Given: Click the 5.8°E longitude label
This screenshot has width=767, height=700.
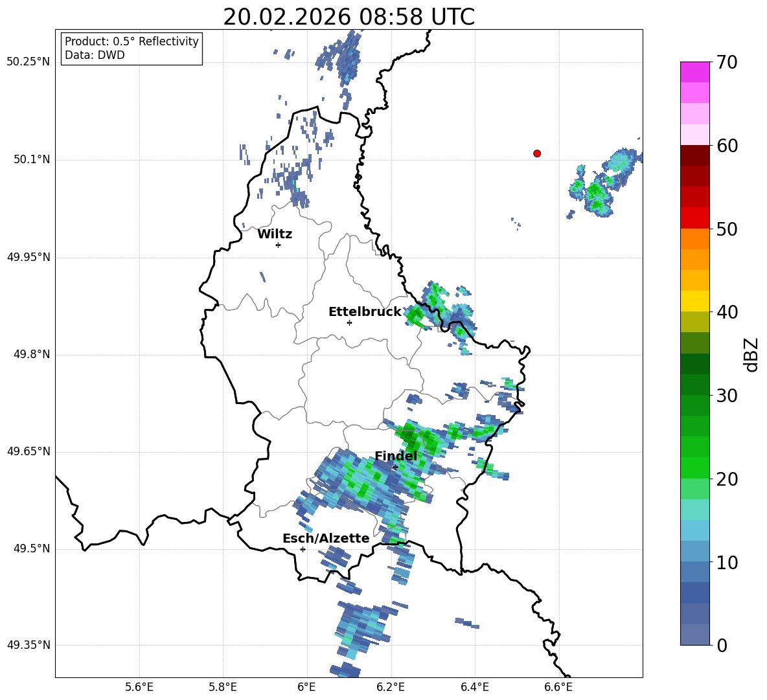Looking at the screenshot, I should (223, 687).
